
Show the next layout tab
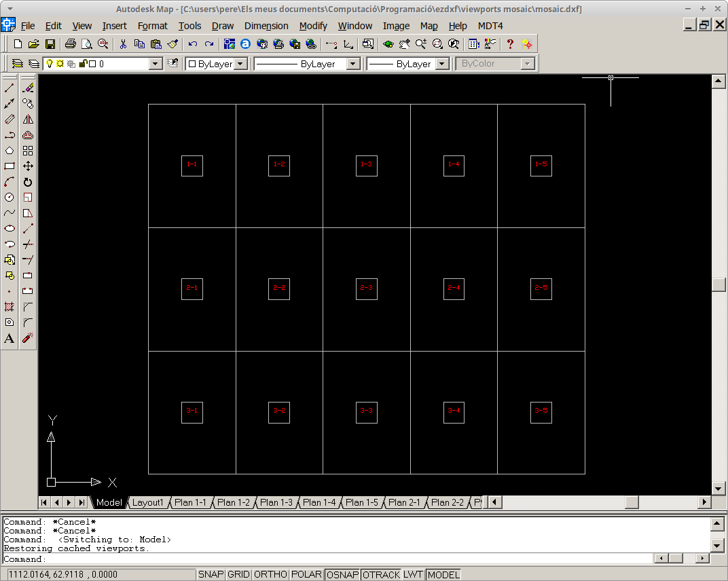(x=69, y=502)
